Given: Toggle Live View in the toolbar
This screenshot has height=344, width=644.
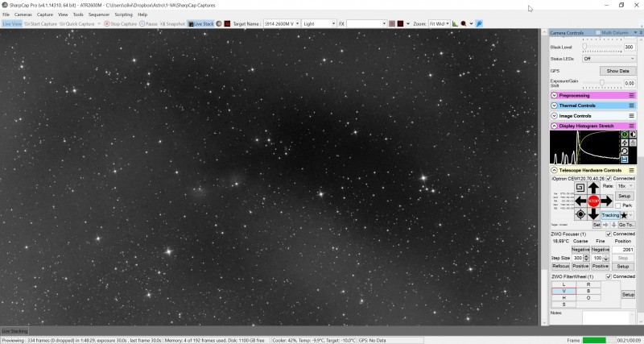Looking at the screenshot, I should [x=12, y=24].
